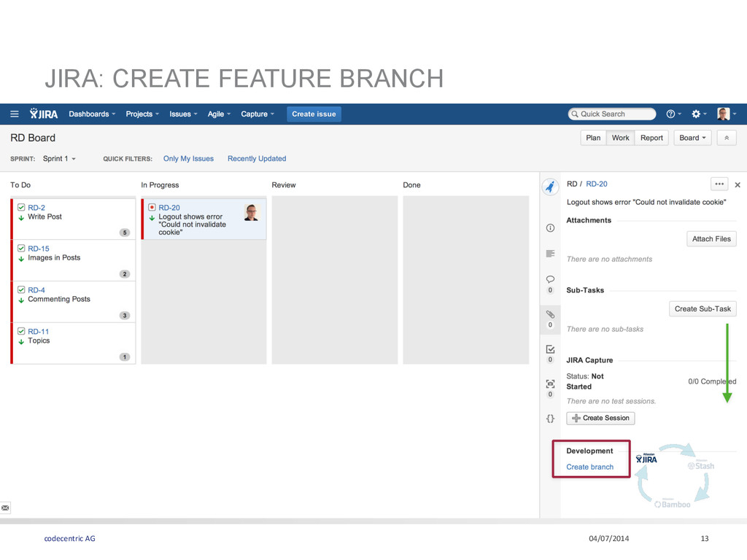
Task: Open RD-20 link in detail panel header
Action: [597, 184]
